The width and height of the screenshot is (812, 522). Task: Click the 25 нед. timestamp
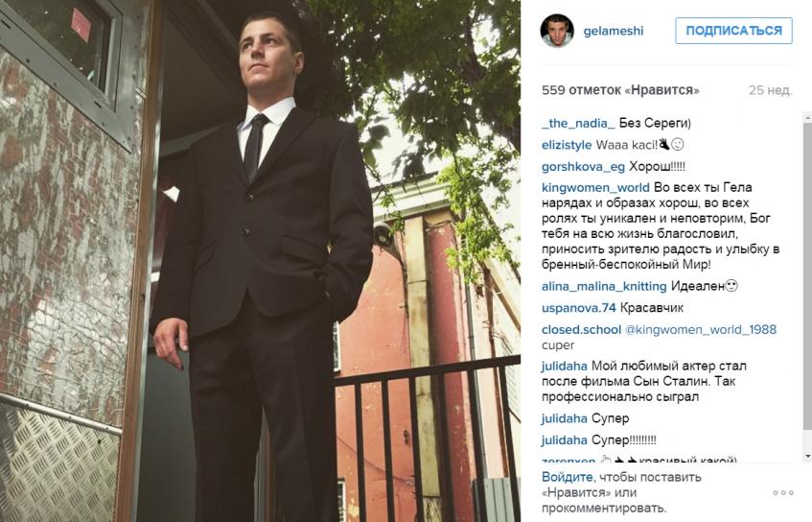click(770, 90)
